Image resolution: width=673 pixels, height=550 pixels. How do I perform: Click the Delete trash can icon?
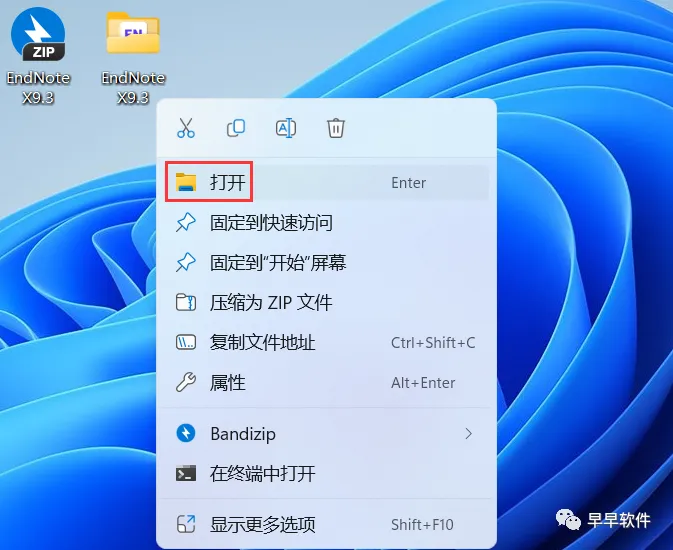(x=336, y=128)
